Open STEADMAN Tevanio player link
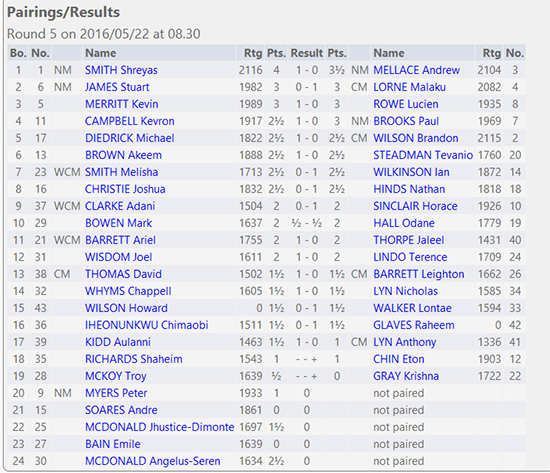This screenshot has width=550, height=473. click(423, 155)
